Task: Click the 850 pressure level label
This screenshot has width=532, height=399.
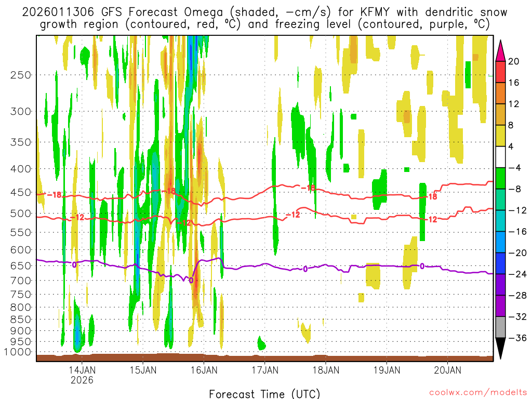Action: coord(21,320)
